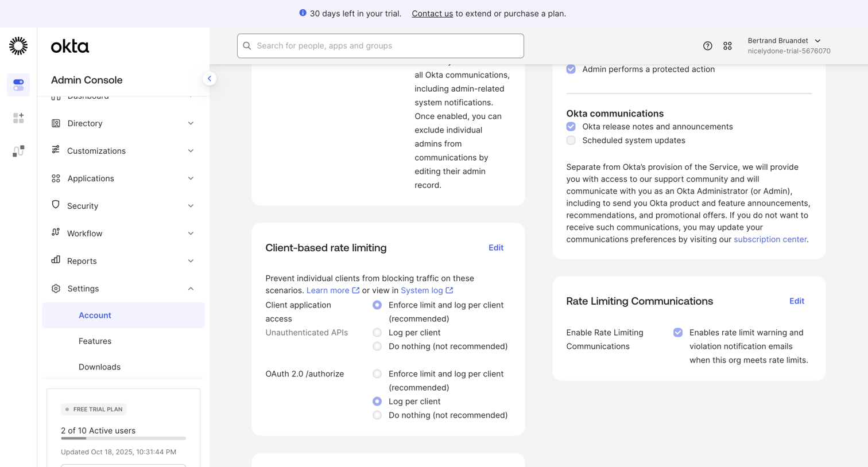
Task: Click the Applications grid icon in sidebar
Action: (56, 178)
